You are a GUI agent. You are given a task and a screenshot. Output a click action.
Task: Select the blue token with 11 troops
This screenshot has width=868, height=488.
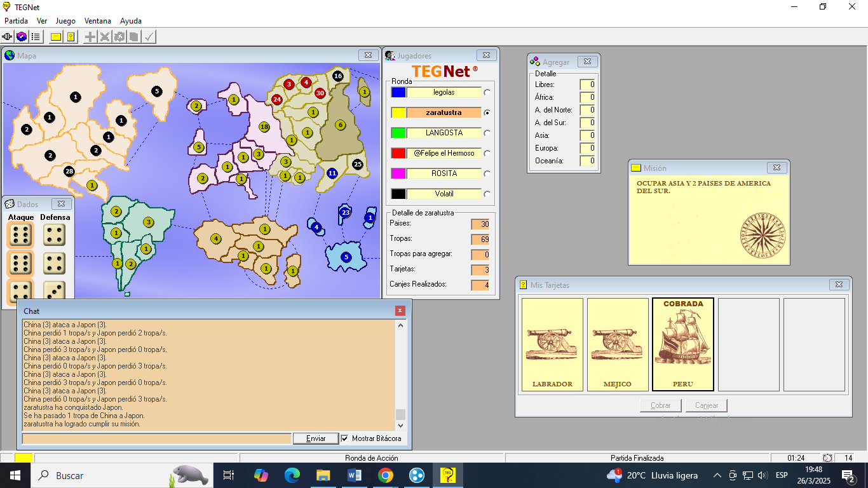(332, 173)
